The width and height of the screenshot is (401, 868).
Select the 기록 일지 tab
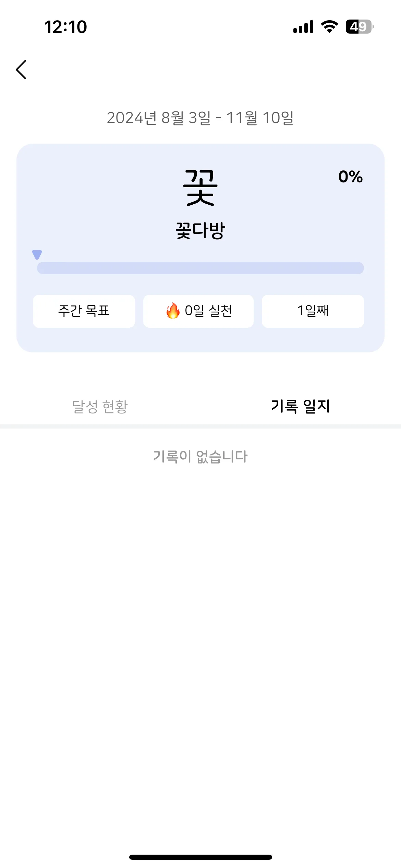301,407
